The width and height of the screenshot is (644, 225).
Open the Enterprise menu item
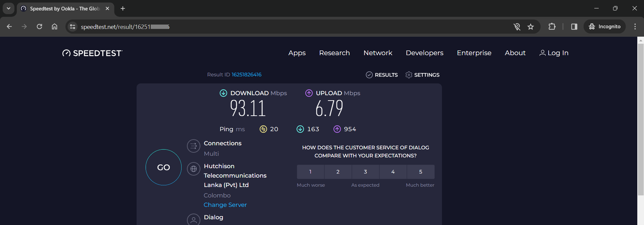coord(474,53)
